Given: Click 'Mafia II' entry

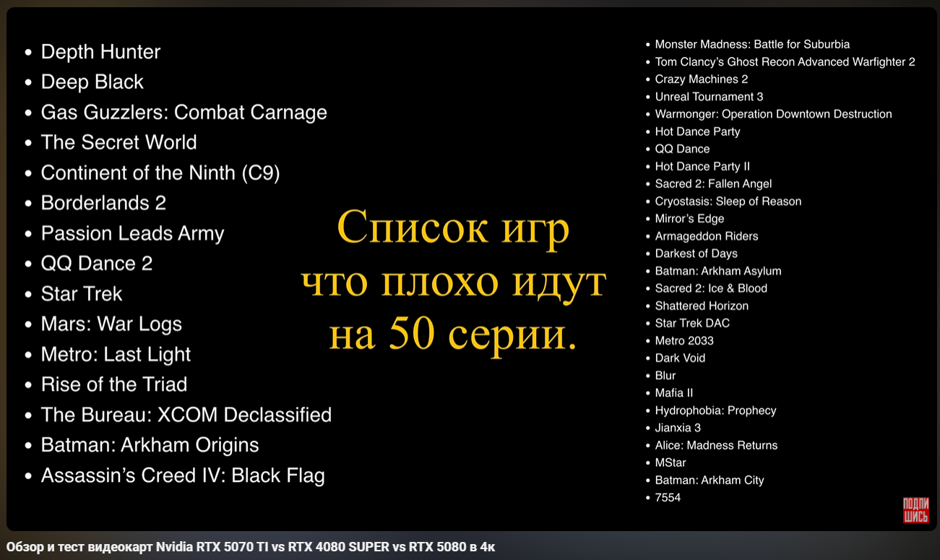Looking at the screenshot, I should click(x=674, y=393).
